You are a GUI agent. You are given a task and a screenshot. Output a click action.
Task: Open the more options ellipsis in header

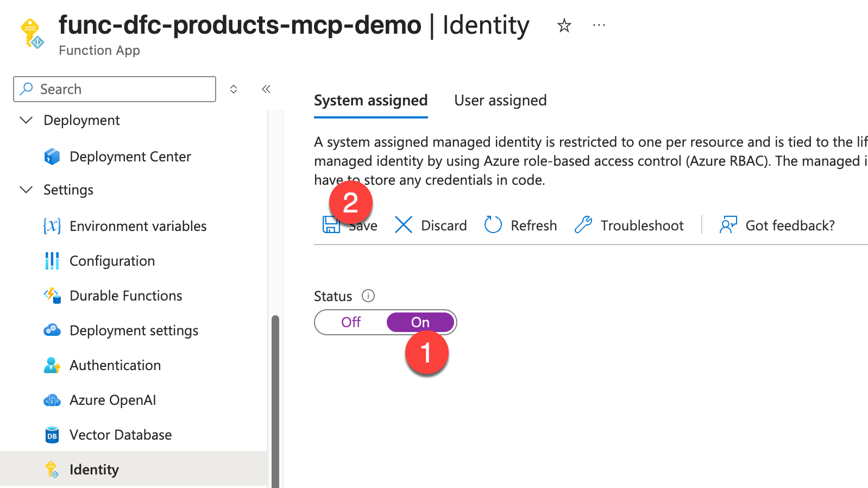click(x=599, y=26)
